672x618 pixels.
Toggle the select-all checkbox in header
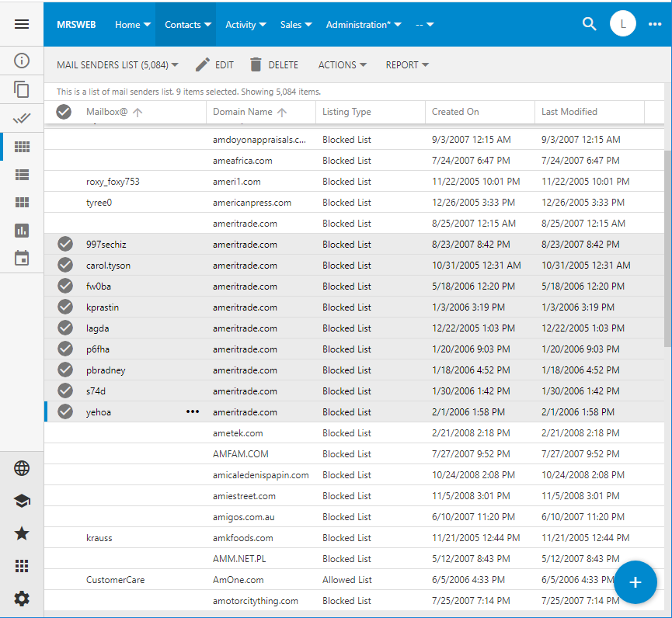click(x=64, y=112)
